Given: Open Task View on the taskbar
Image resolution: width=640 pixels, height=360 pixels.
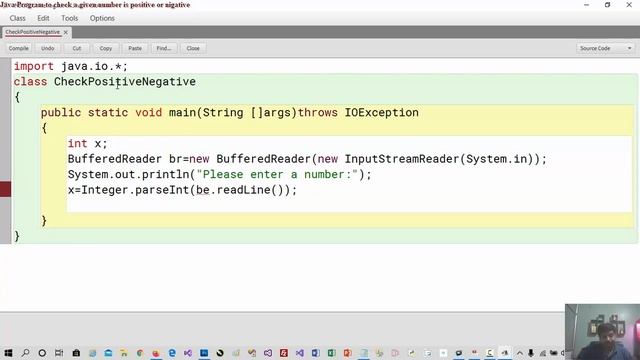Looking at the screenshot, I should coord(59,353).
